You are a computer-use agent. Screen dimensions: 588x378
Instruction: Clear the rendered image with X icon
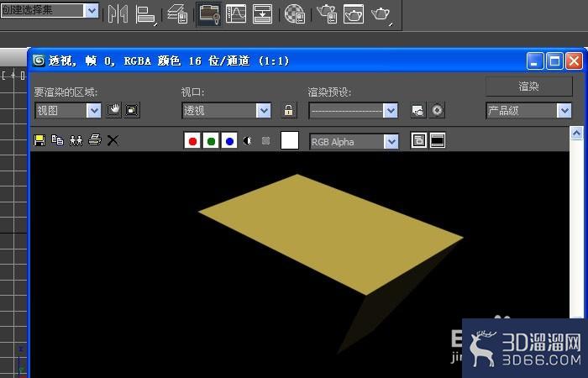click(113, 140)
